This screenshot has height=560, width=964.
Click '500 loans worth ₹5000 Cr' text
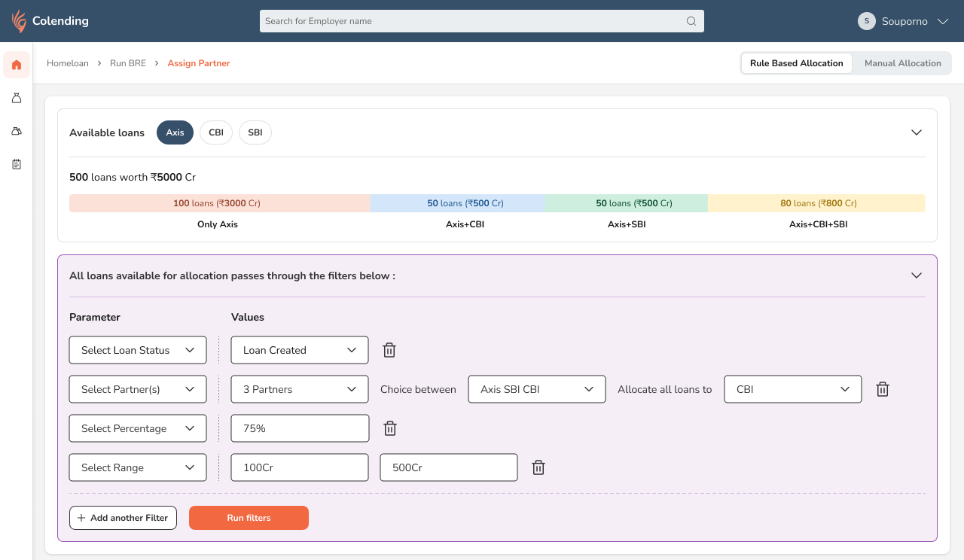click(x=133, y=178)
